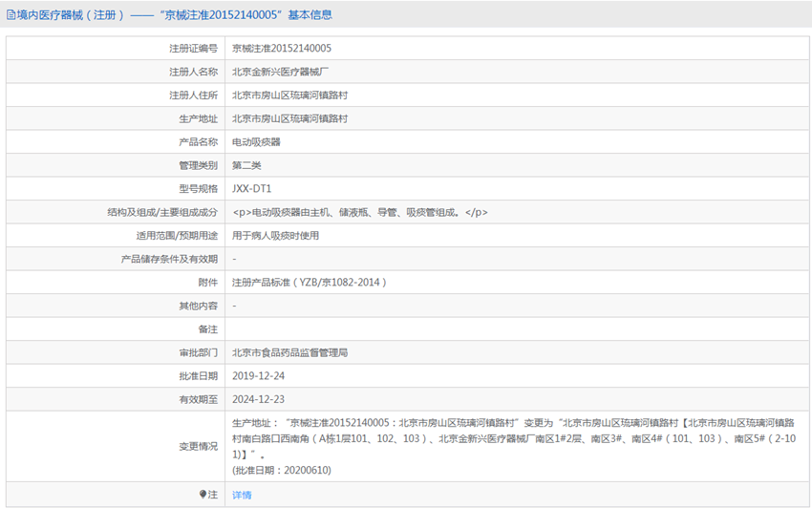Click the expiry date 2024-12-23

[x=258, y=400]
